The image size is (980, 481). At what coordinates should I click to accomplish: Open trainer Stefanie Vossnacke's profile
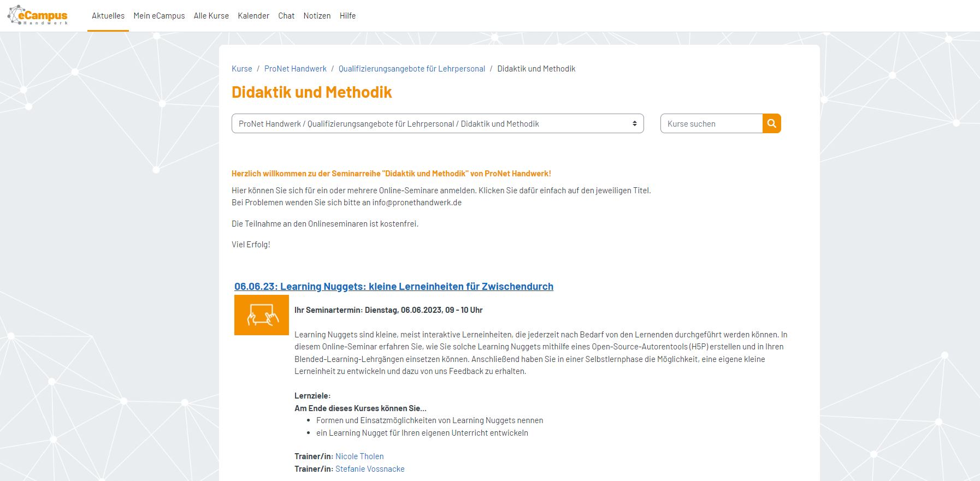(370, 469)
